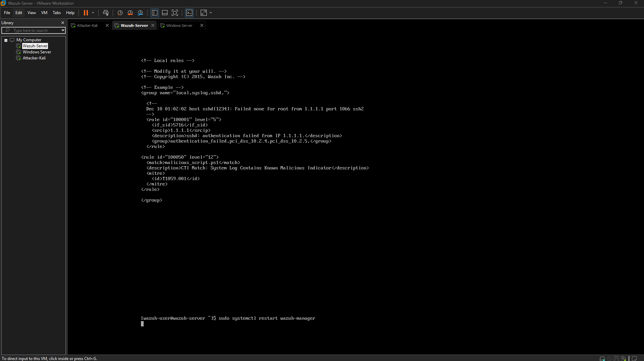The width and height of the screenshot is (644, 361).
Task: Toggle the console view button
Action: 189,13
